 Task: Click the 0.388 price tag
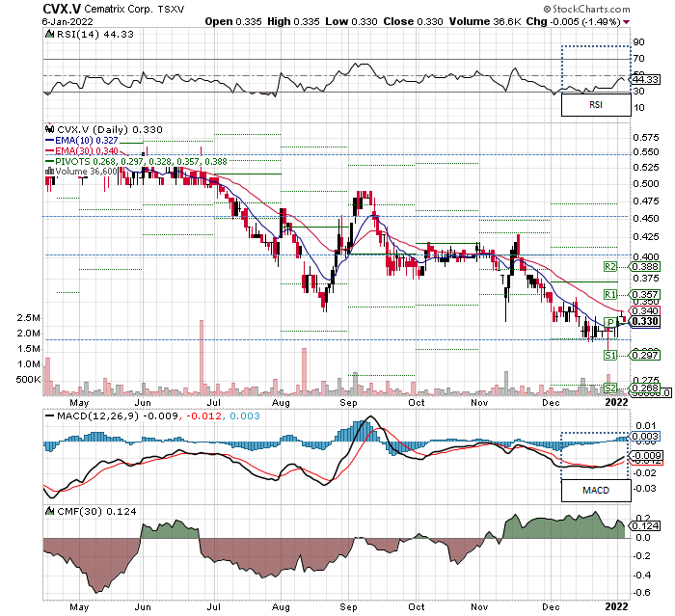click(645, 267)
